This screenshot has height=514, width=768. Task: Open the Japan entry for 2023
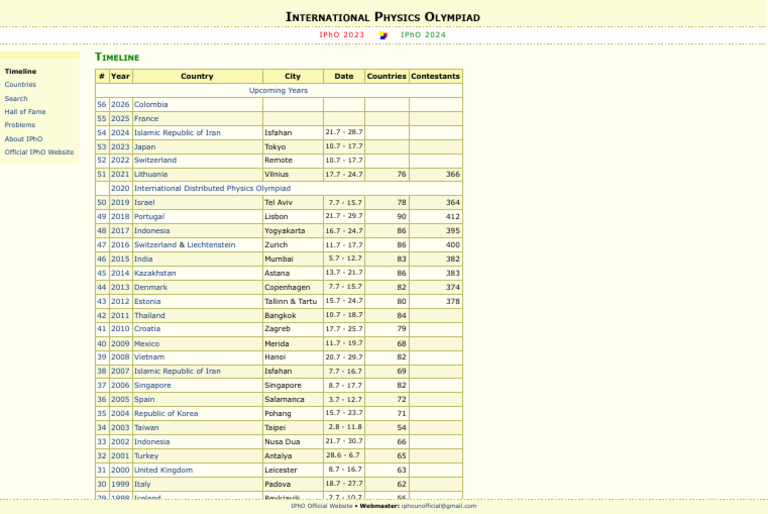(145, 146)
